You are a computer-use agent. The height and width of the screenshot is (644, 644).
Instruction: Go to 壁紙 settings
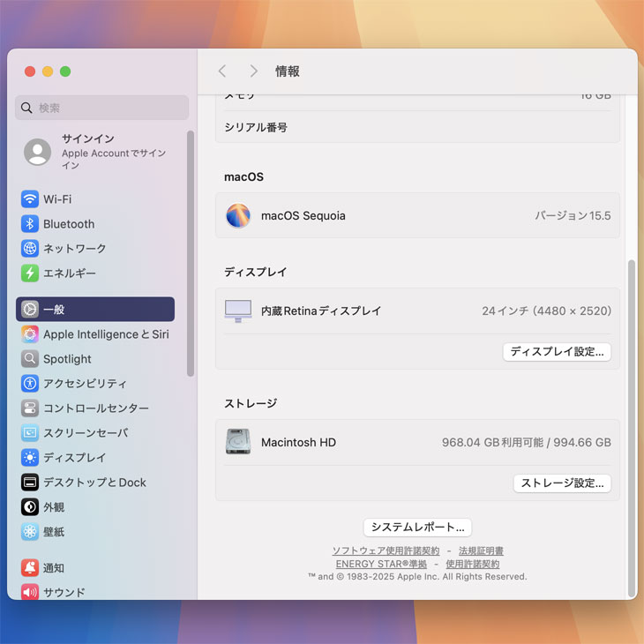click(x=54, y=532)
